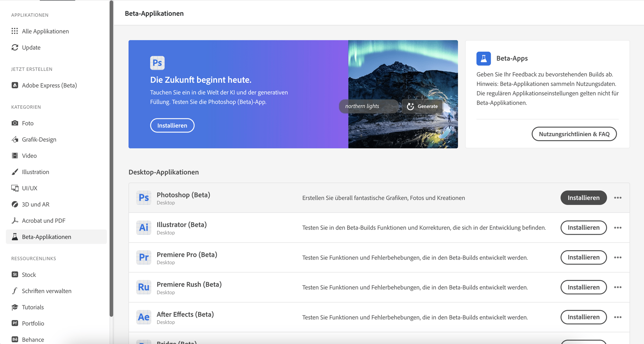Open Nutzungsrichtlinien & FAQ
Image resolution: width=644 pixels, height=344 pixels.
pyautogui.click(x=574, y=134)
